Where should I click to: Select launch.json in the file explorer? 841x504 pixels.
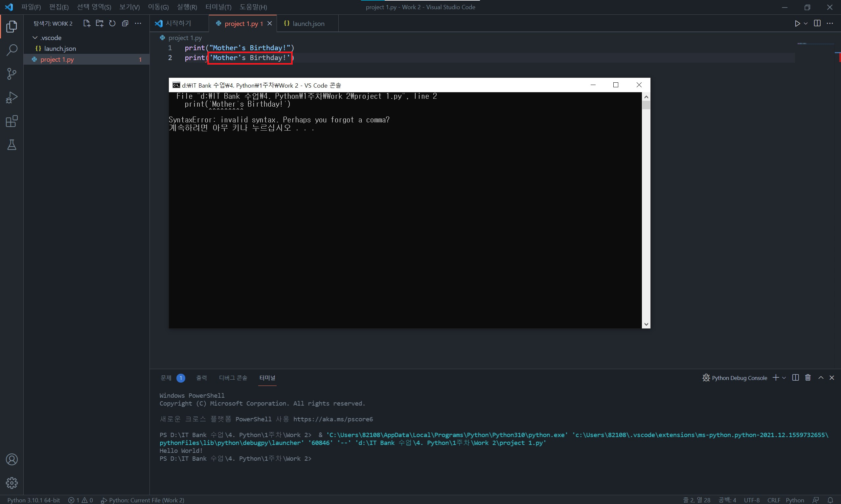point(60,49)
